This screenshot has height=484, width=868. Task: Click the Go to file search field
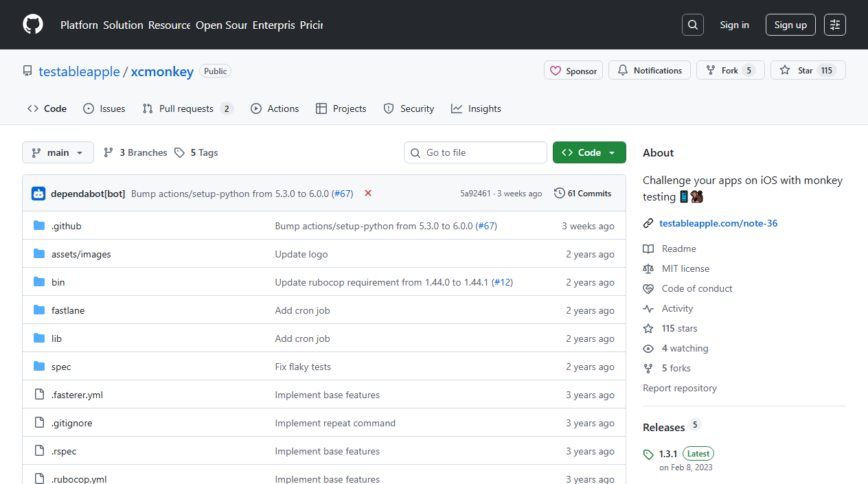point(475,152)
